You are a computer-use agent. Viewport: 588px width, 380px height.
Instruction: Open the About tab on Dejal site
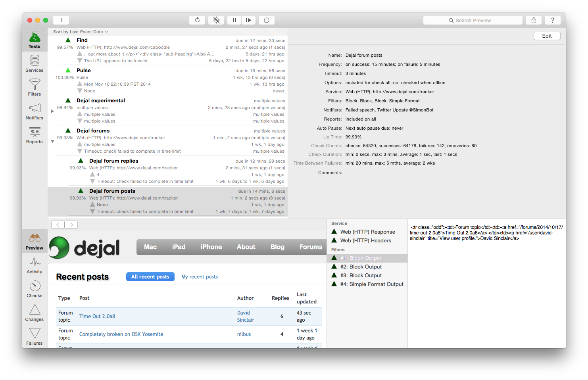coord(246,247)
